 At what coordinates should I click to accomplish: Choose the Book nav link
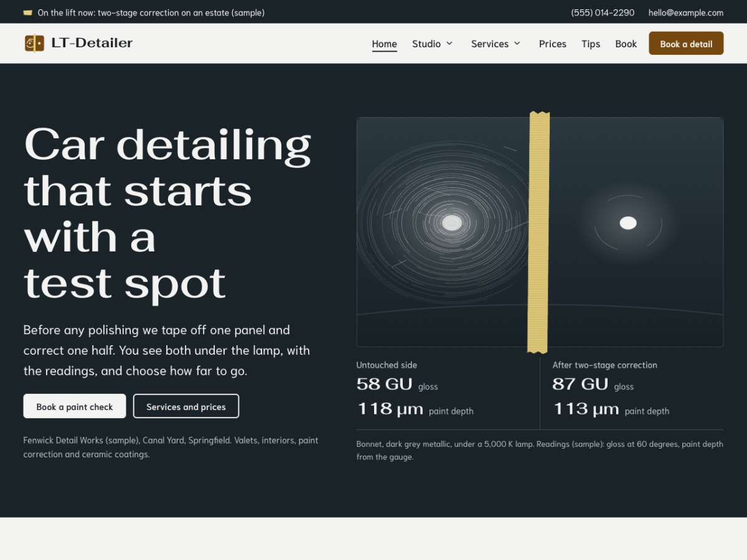[x=626, y=44]
